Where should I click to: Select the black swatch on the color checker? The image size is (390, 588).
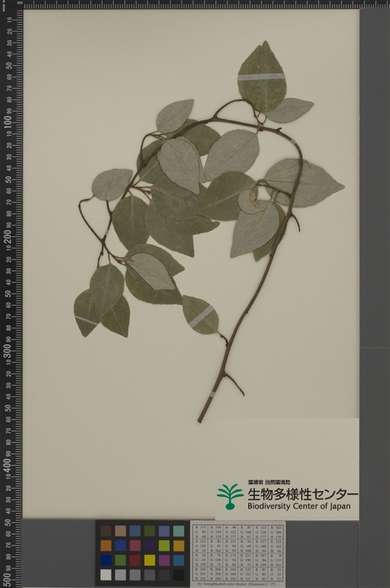pos(178,575)
